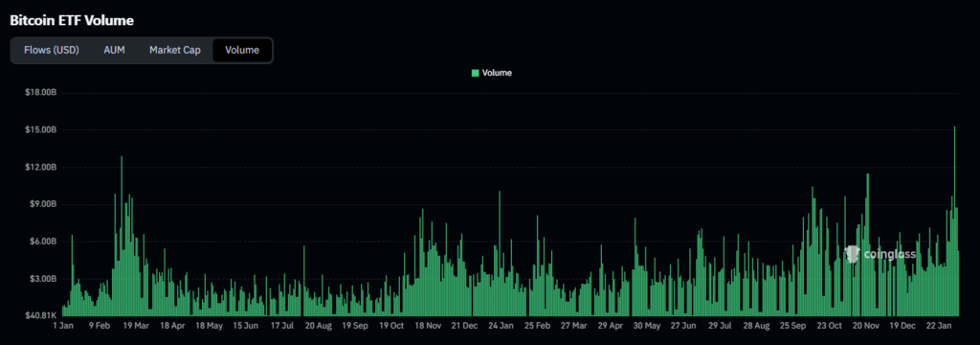Click the $15.00B axis label
980x345 pixels.
coord(41,129)
